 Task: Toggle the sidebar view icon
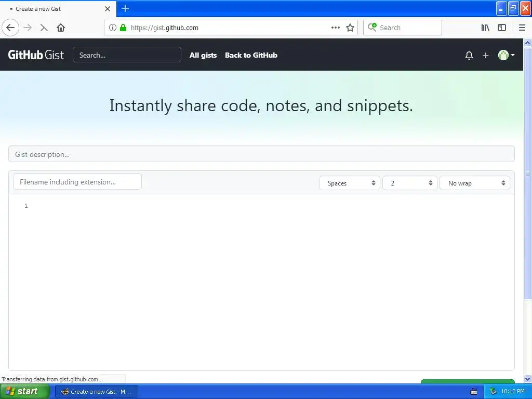(x=502, y=28)
